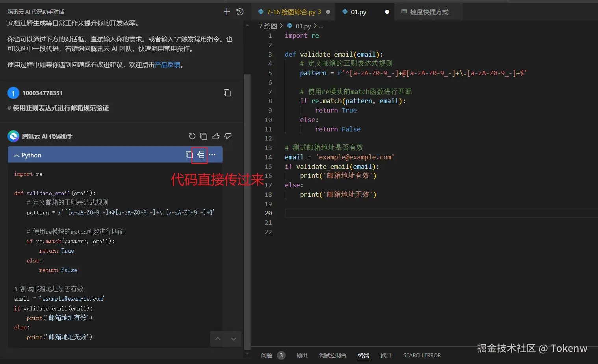Click the 'pattern = r' regex line in editor
This screenshot has width=598, height=364.
click(x=413, y=73)
